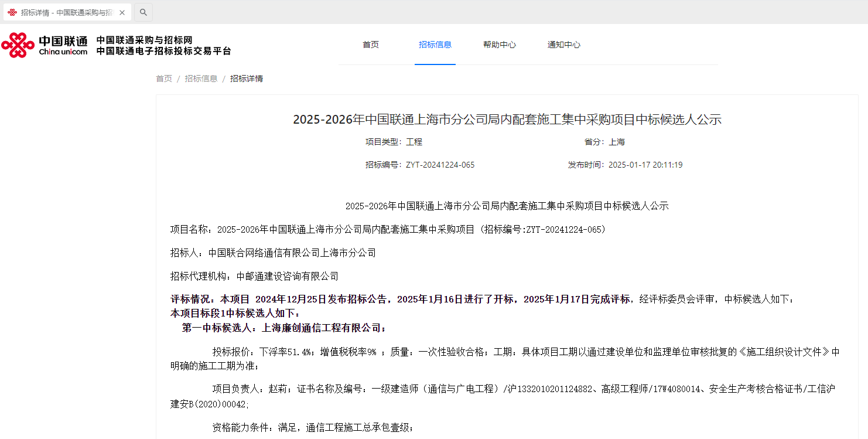
Task: Click the 项目类型: 工程 label
Action: 394,142
